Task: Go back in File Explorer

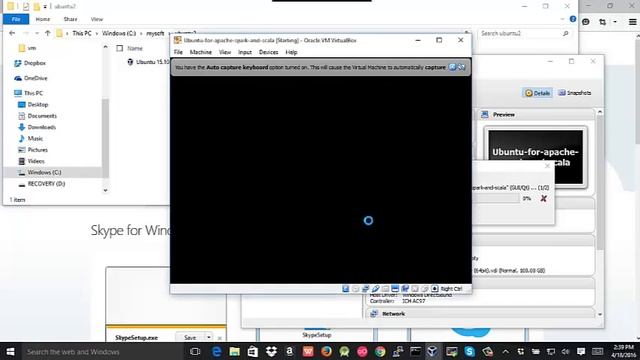Action: pos(12,33)
